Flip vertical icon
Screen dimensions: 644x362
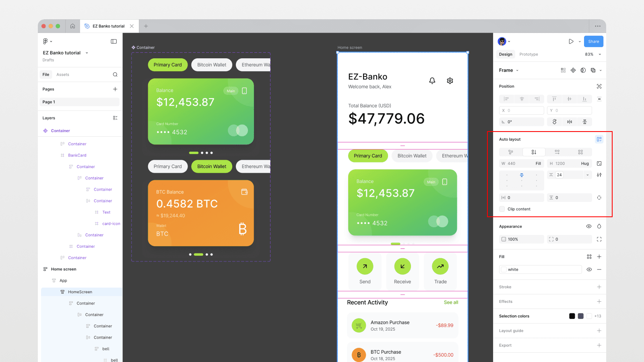tap(585, 122)
